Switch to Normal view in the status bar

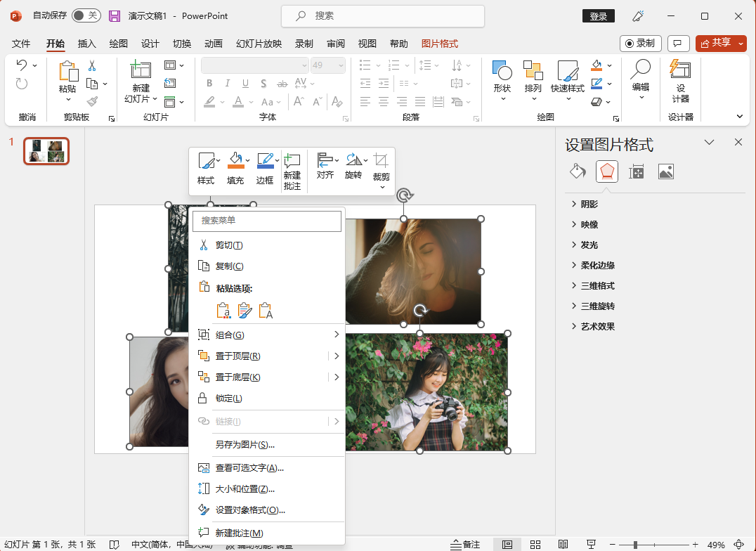(x=507, y=545)
